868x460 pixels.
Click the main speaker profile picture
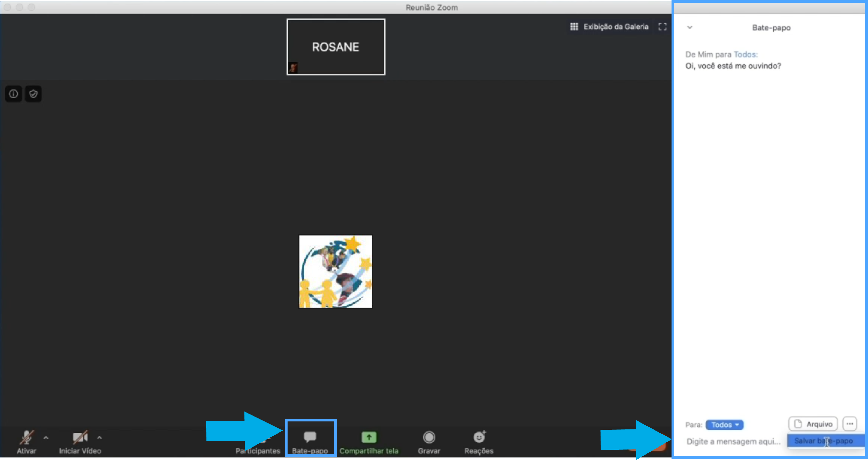point(336,271)
